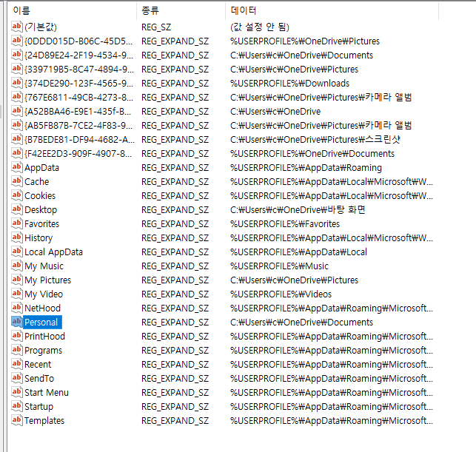Select the History value name
The image size is (476, 452).
click(x=38, y=237)
